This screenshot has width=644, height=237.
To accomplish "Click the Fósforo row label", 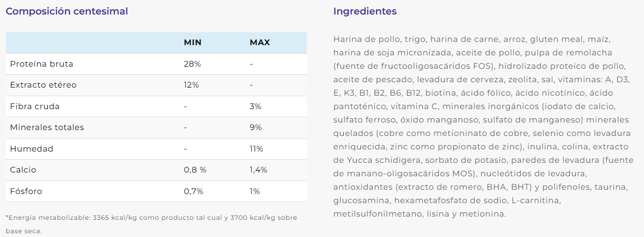I will 26,191.
